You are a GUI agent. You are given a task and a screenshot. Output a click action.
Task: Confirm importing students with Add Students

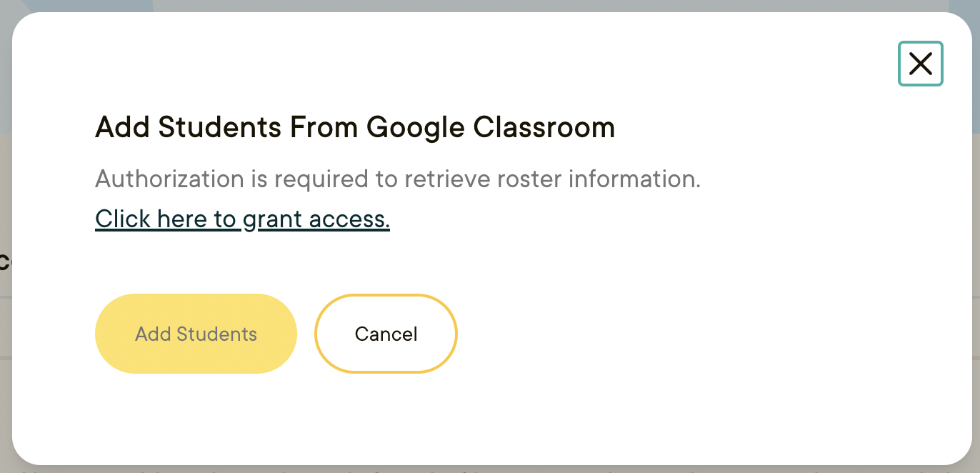(195, 334)
